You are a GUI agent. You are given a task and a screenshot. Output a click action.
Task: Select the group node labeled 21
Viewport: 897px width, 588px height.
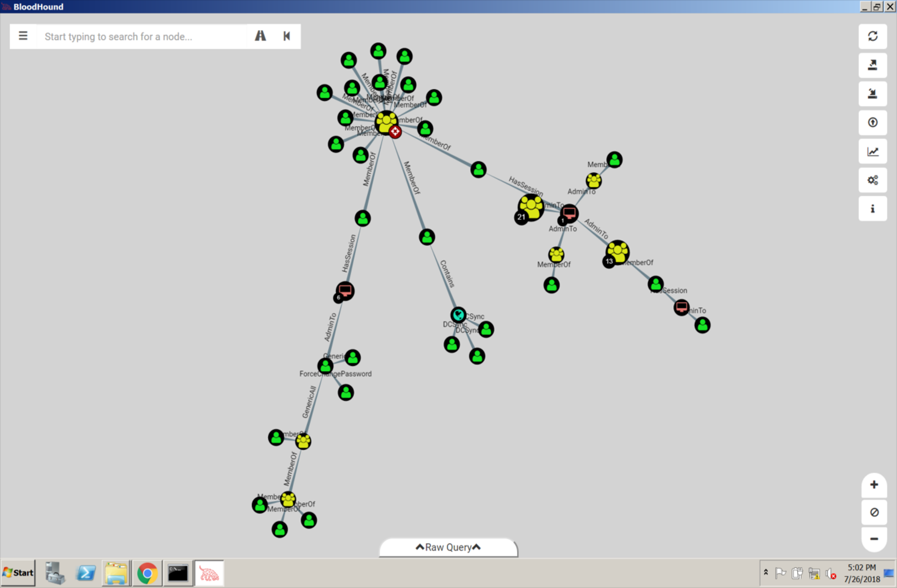[531, 207]
